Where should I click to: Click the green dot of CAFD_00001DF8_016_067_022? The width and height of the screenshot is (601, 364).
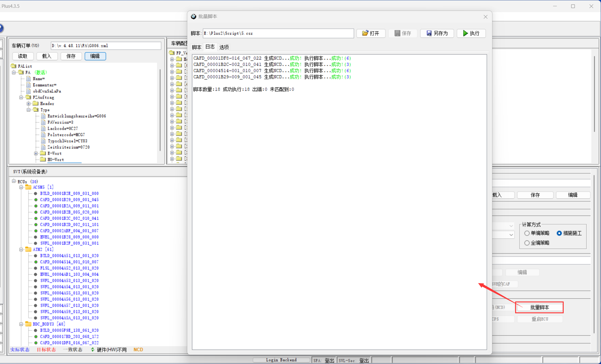pyautogui.click(x=36, y=343)
